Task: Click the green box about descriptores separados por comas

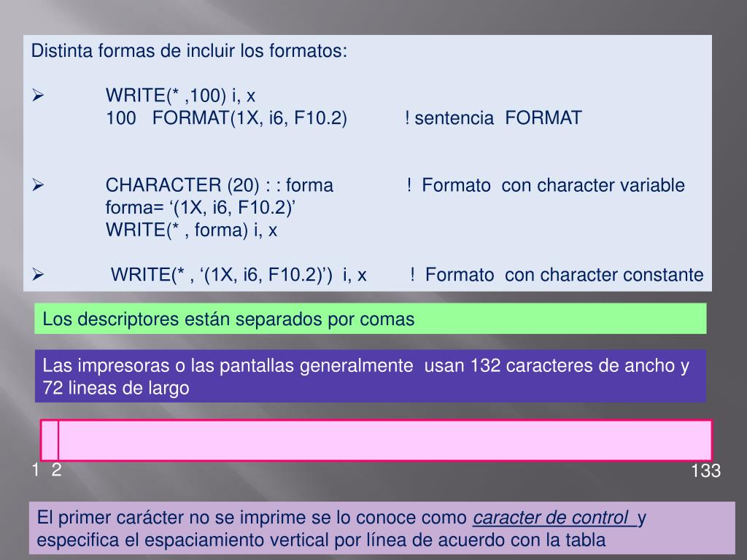Action: (370, 319)
